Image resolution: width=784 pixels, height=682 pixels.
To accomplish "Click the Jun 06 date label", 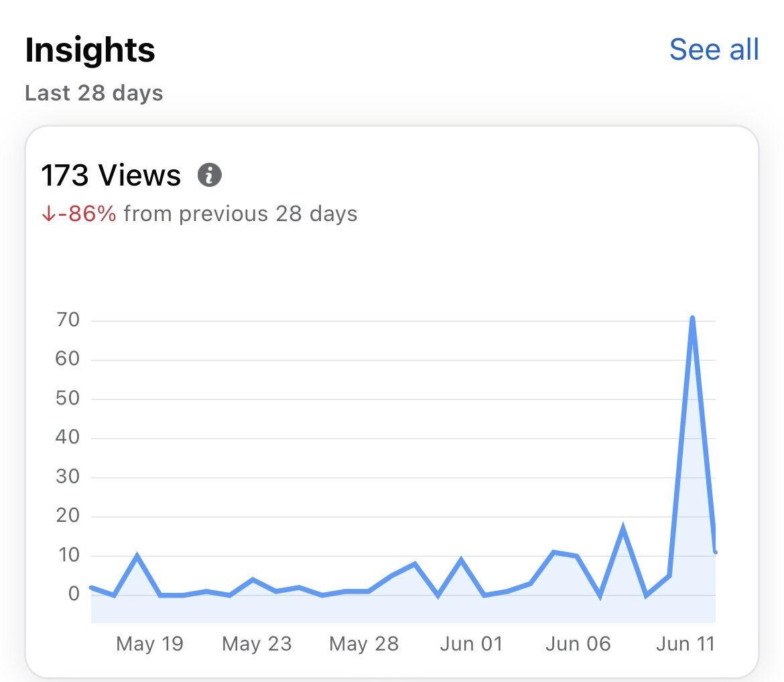I will tap(578, 644).
